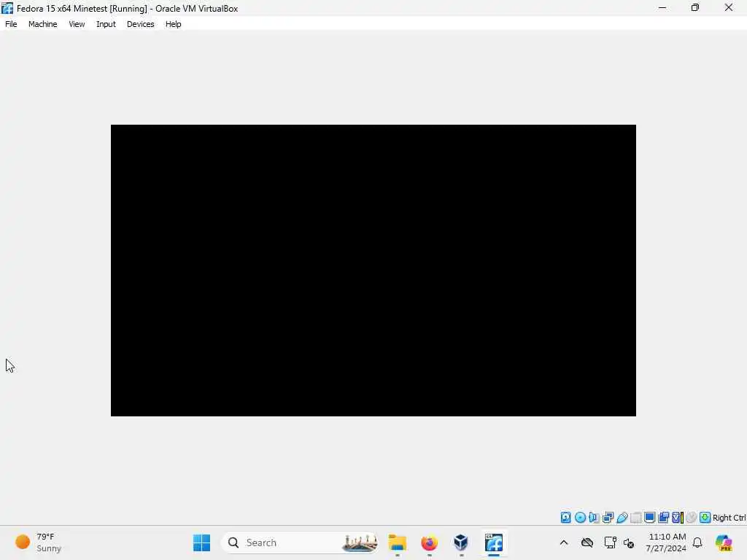The height and width of the screenshot is (560, 747).
Task: Open the File menu
Action: 11,24
